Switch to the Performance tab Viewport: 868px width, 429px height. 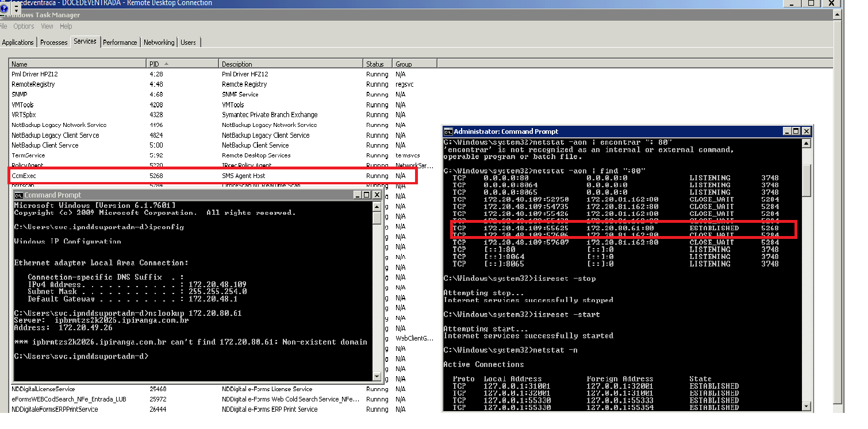click(120, 42)
